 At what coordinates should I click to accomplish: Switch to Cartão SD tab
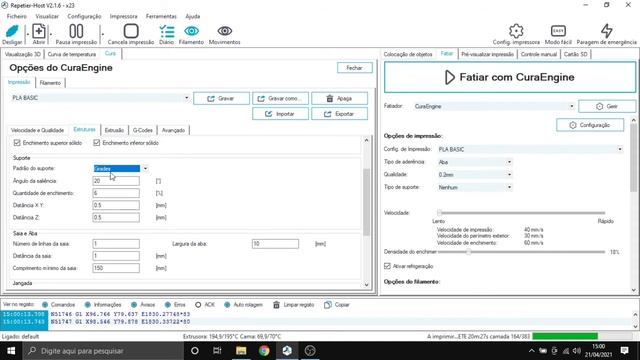[576, 54]
